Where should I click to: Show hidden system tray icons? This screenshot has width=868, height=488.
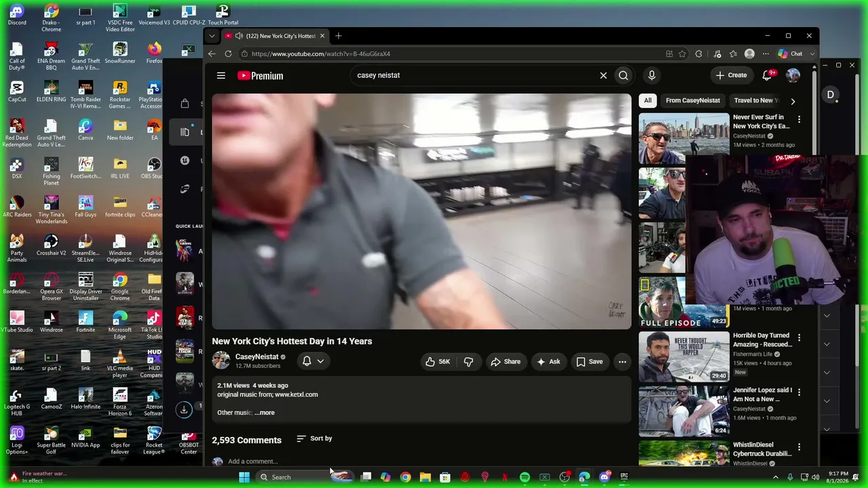click(776, 477)
